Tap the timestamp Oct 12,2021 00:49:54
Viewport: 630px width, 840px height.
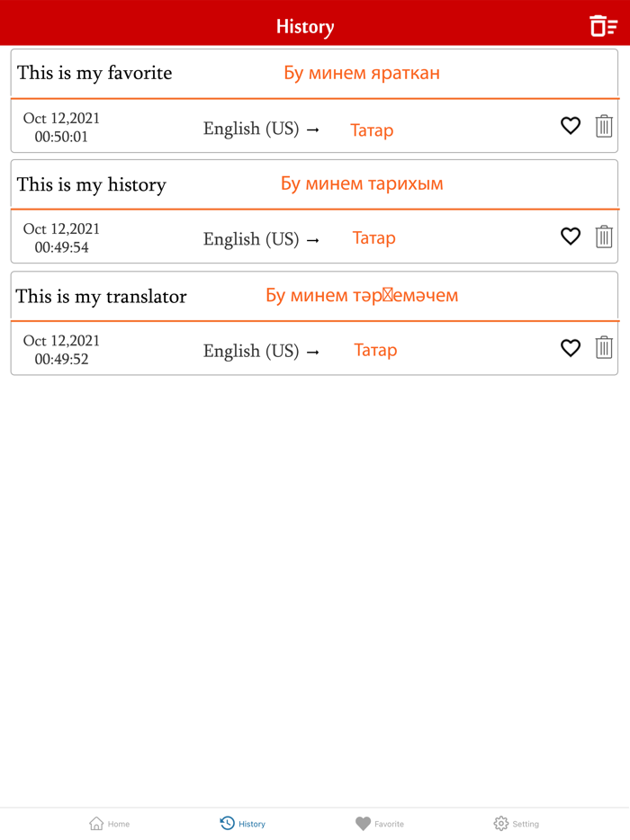click(x=60, y=237)
